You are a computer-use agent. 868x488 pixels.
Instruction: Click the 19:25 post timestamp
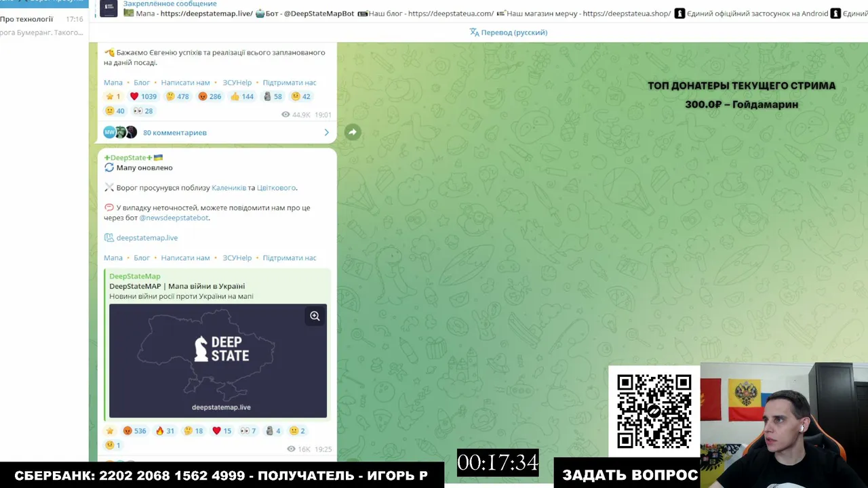(x=323, y=449)
